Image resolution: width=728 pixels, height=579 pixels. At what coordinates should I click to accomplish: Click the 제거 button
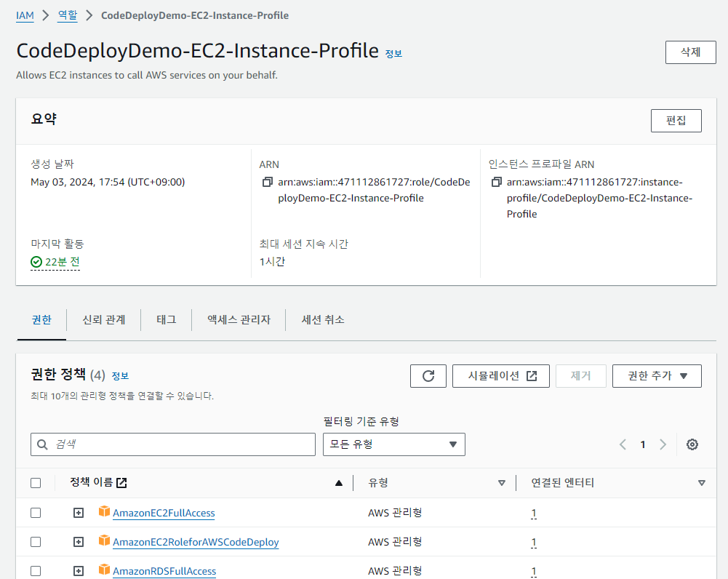pyautogui.click(x=580, y=375)
